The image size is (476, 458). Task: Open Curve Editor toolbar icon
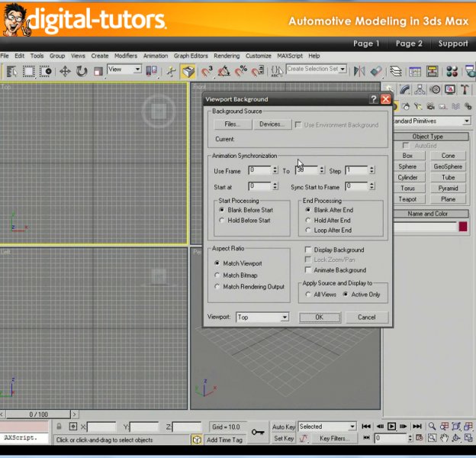(415, 72)
